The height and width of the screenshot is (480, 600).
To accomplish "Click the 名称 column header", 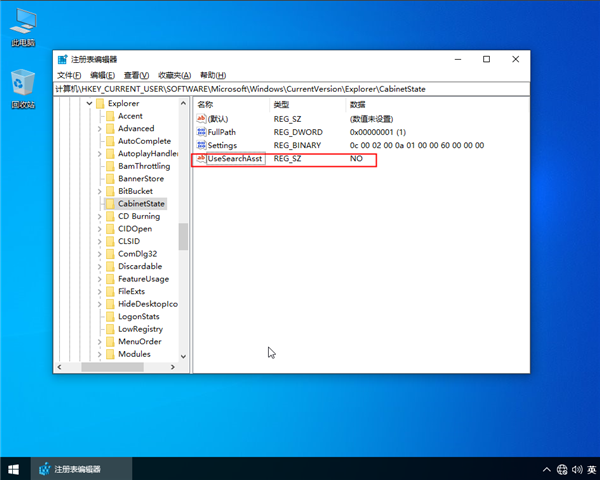I will [206, 104].
